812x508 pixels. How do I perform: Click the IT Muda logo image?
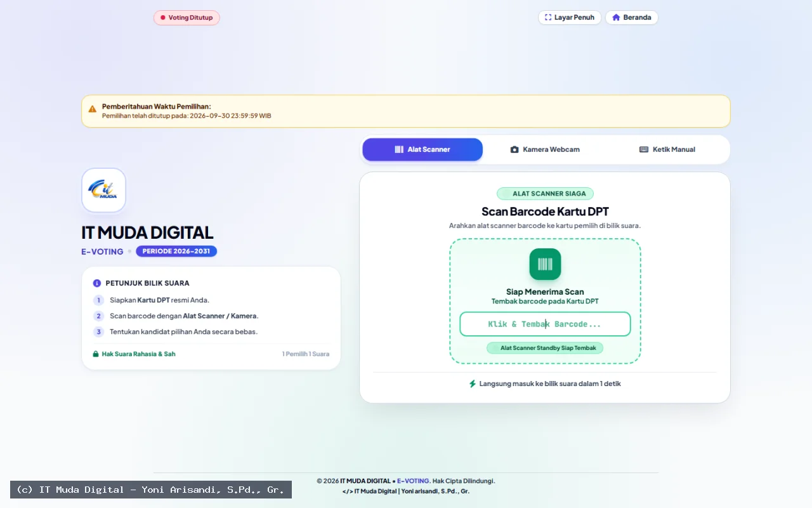click(x=103, y=190)
